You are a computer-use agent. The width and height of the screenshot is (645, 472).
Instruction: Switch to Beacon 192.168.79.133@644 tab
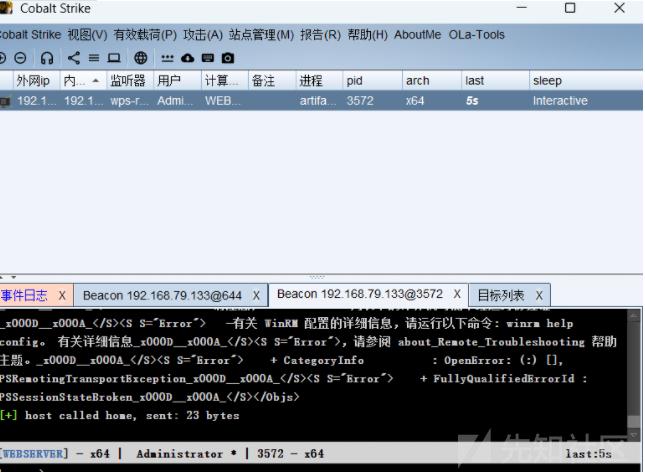pos(162,295)
